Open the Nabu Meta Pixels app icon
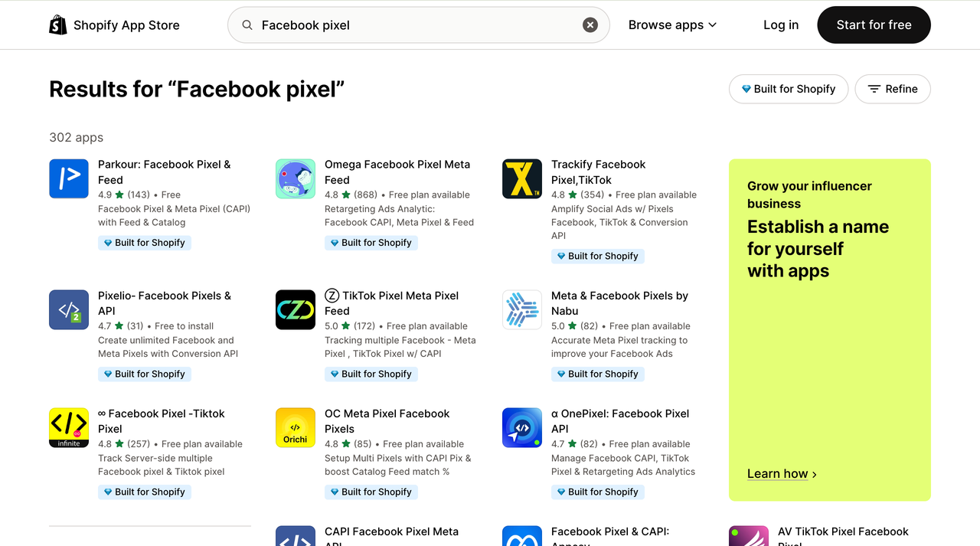Screen dimensions: 980x546 [522, 309]
